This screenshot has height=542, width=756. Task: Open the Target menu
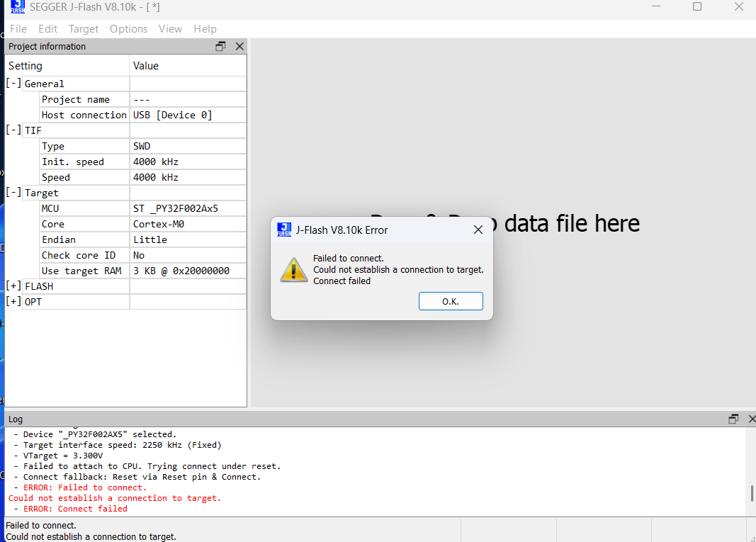tap(84, 29)
